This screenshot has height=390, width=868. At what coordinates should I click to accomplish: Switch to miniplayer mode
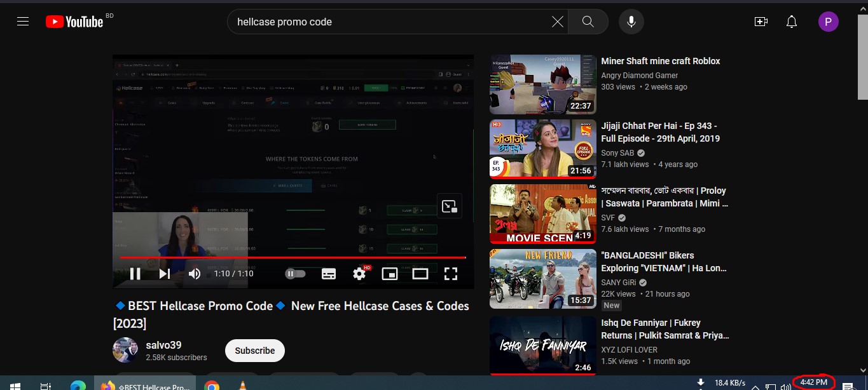tap(390, 274)
